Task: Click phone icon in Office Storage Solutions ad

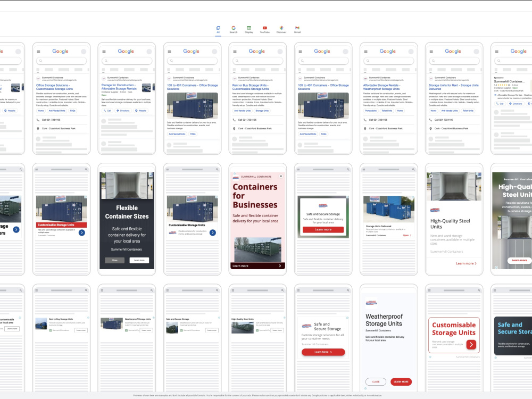Action: [38, 120]
